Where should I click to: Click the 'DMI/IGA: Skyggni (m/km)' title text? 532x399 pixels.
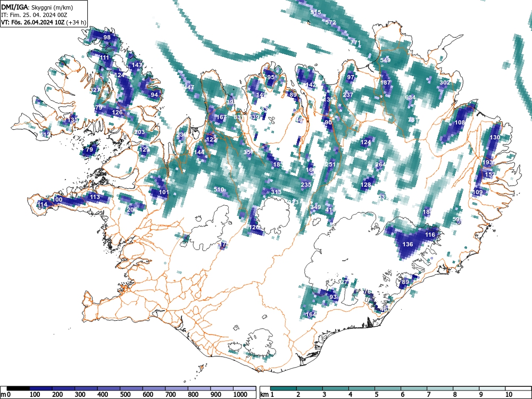point(37,7)
